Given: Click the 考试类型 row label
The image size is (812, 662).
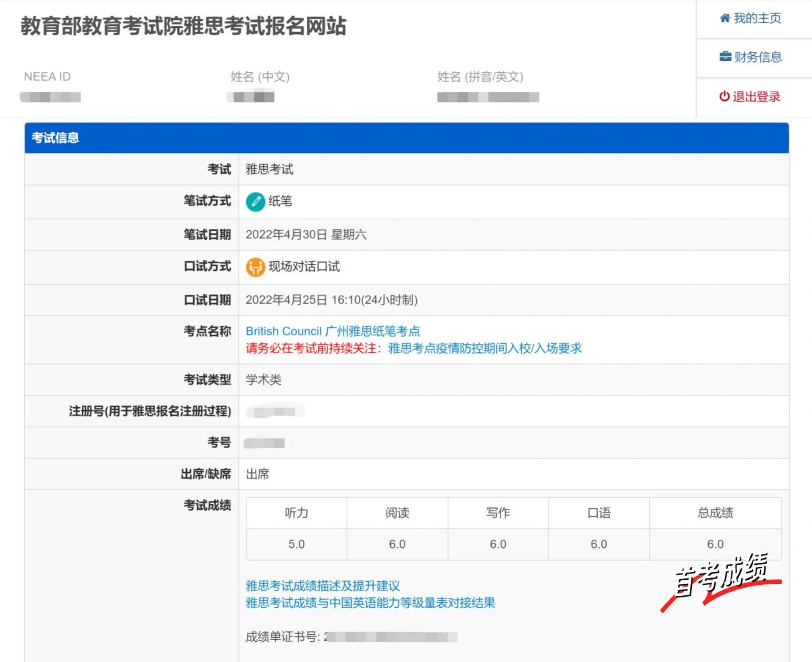Looking at the screenshot, I should [208, 380].
